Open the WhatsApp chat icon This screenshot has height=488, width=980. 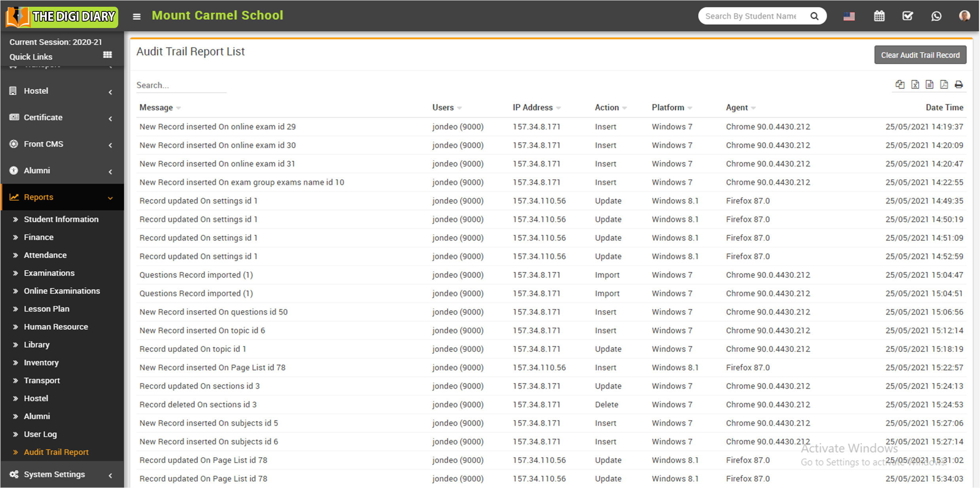tap(936, 16)
